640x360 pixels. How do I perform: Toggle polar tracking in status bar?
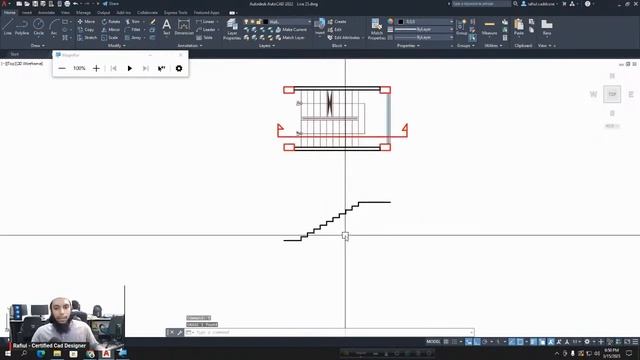click(x=484, y=342)
